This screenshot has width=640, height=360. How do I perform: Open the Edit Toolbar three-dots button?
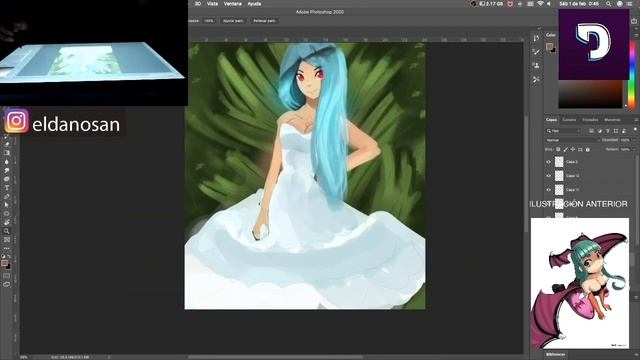point(7,248)
